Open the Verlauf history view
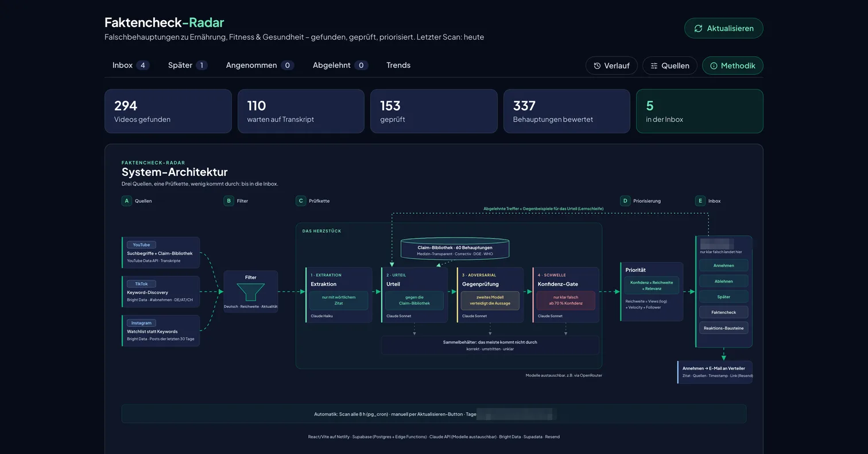The image size is (868, 454). click(611, 66)
